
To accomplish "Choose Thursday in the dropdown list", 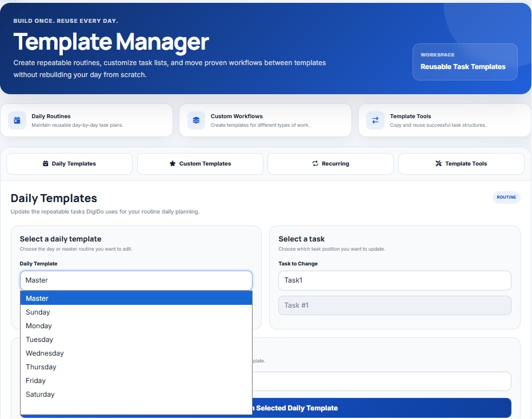I will (136, 367).
